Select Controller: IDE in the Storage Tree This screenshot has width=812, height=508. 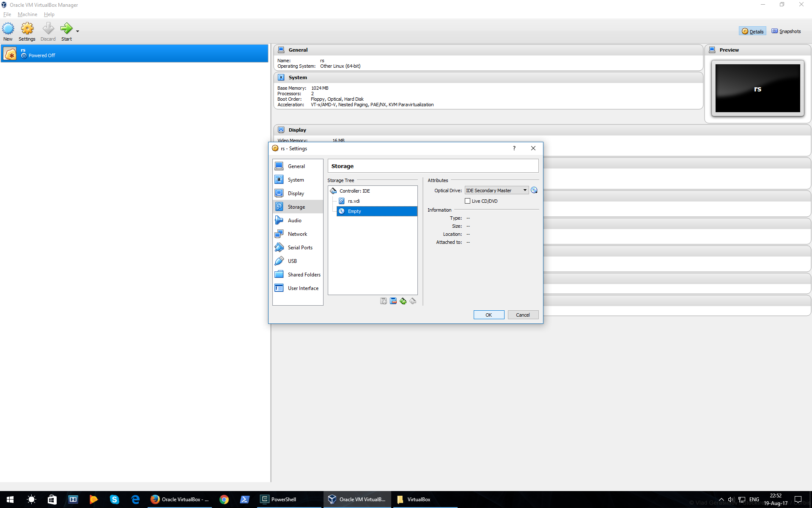pos(354,191)
